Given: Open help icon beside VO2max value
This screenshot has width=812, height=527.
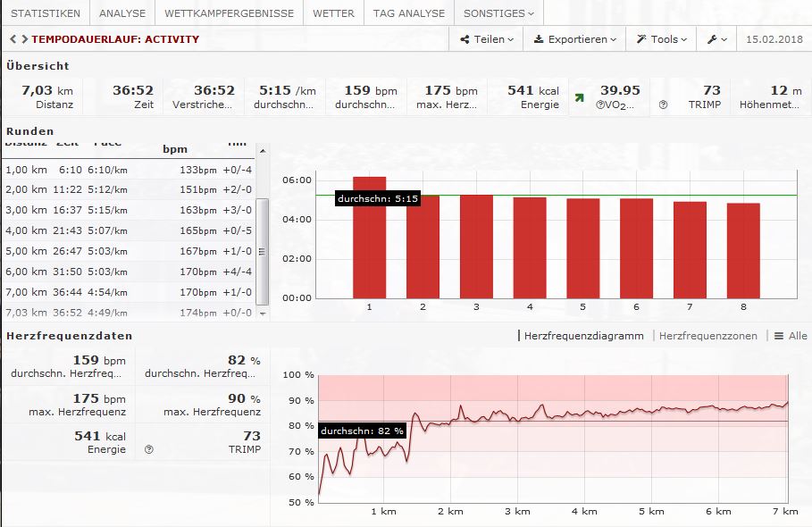Looking at the screenshot, I should pyautogui.click(x=601, y=105).
